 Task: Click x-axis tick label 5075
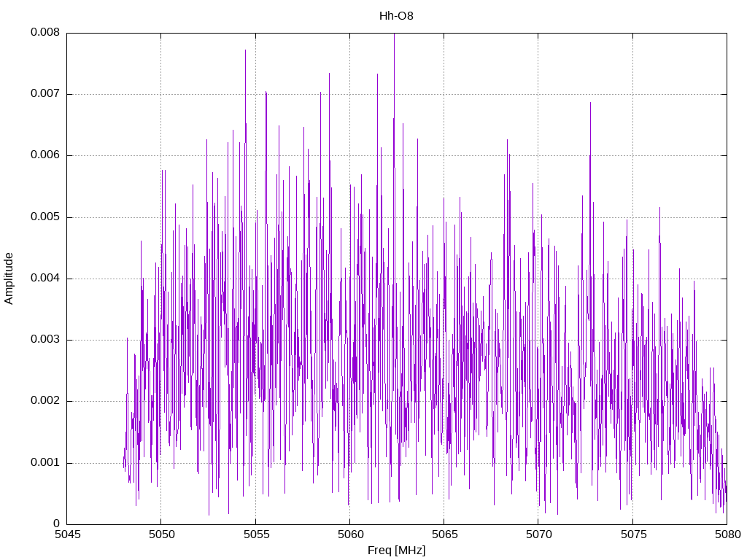tap(632, 534)
